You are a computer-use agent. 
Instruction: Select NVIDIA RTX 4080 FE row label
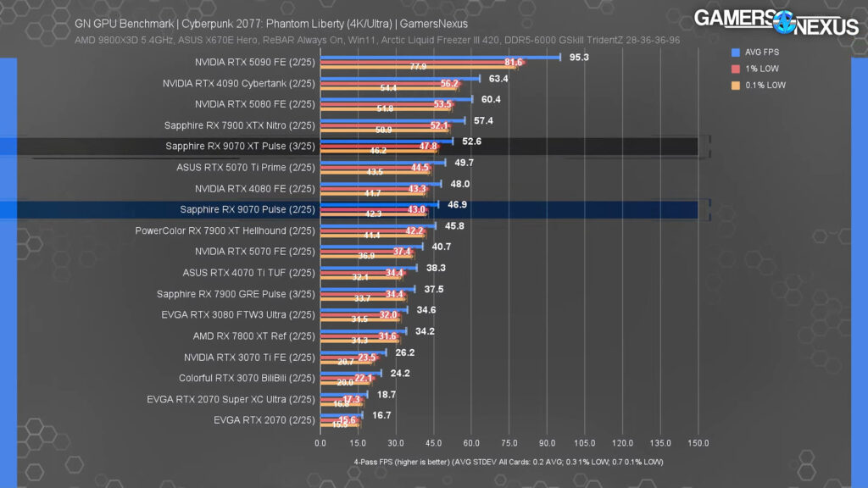pos(254,189)
